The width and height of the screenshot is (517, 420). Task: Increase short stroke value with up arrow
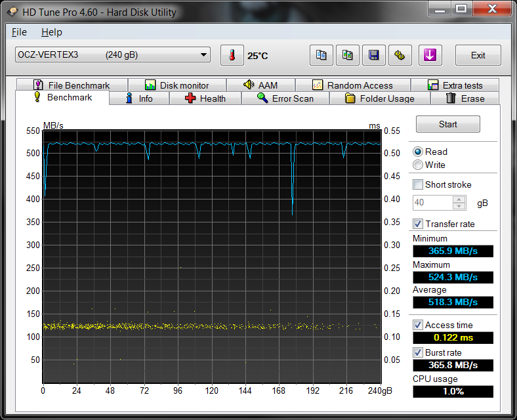459,199
